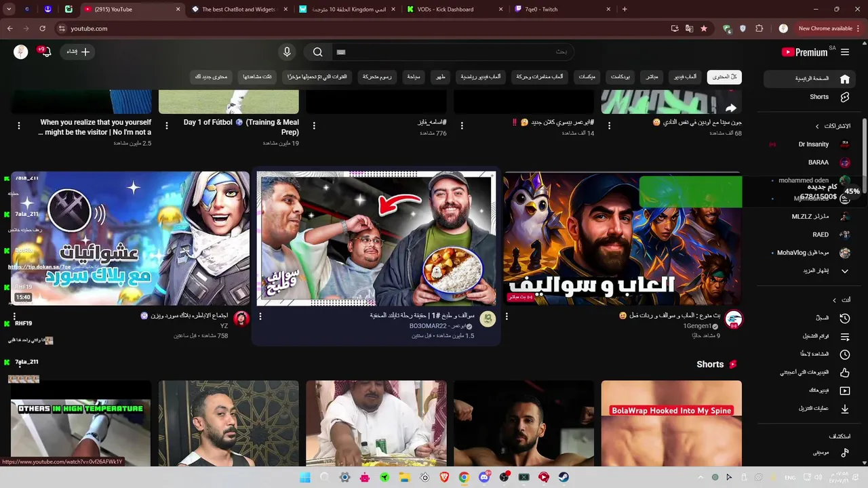Screen dimensions: 868x488
Task: Open the YZ channel avatar
Action: click(241, 319)
